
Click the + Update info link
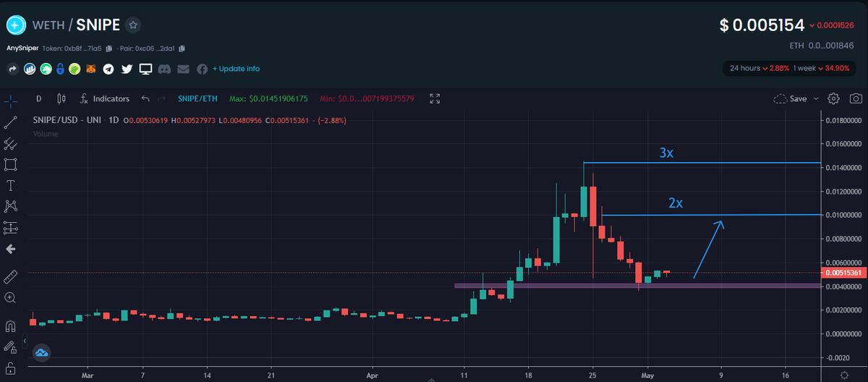click(236, 69)
